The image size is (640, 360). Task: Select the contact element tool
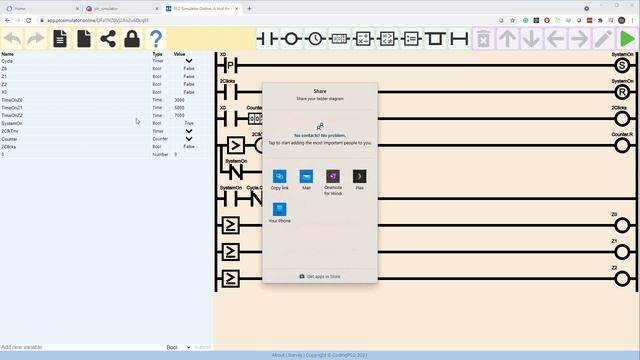click(x=267, y=39)
